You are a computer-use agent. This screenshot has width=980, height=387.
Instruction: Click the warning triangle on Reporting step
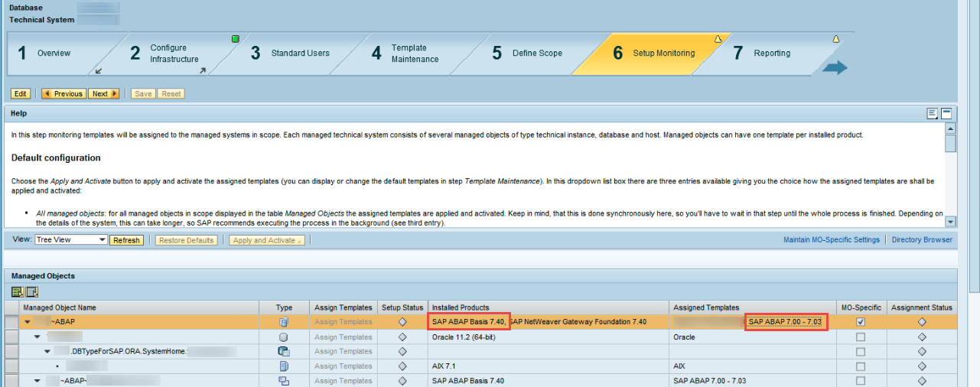click(835, 38)
